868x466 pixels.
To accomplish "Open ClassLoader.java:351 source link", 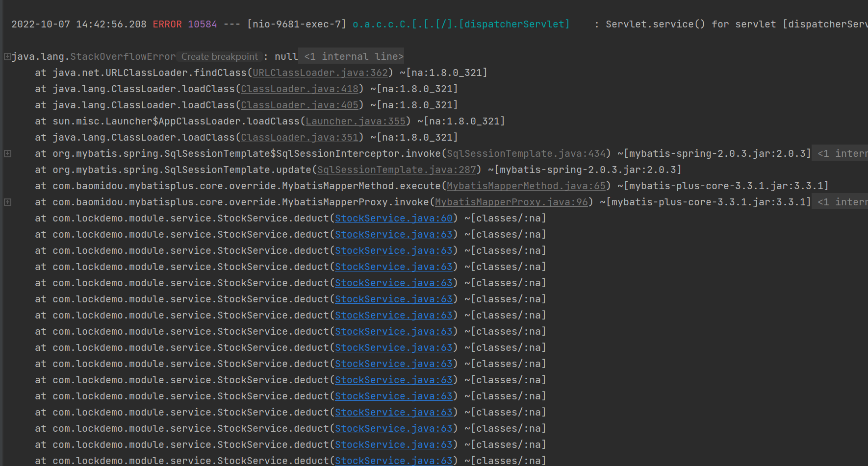I will [300, 138].
